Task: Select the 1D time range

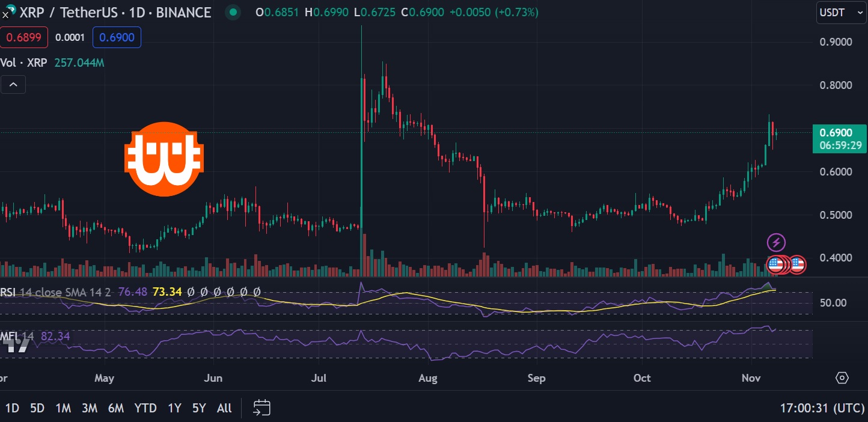Action: pos(12,408)
